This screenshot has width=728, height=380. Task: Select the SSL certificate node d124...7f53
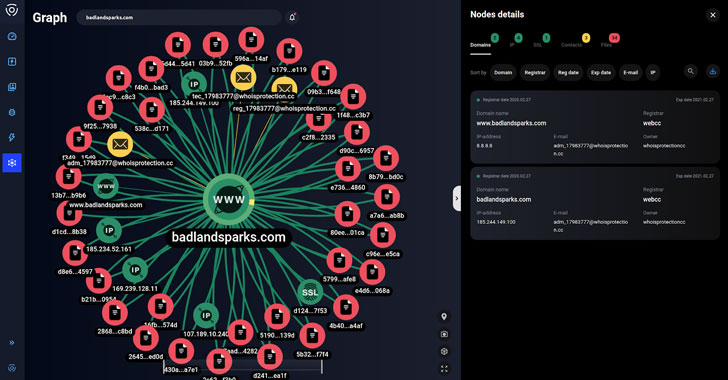tap(310, 292)
